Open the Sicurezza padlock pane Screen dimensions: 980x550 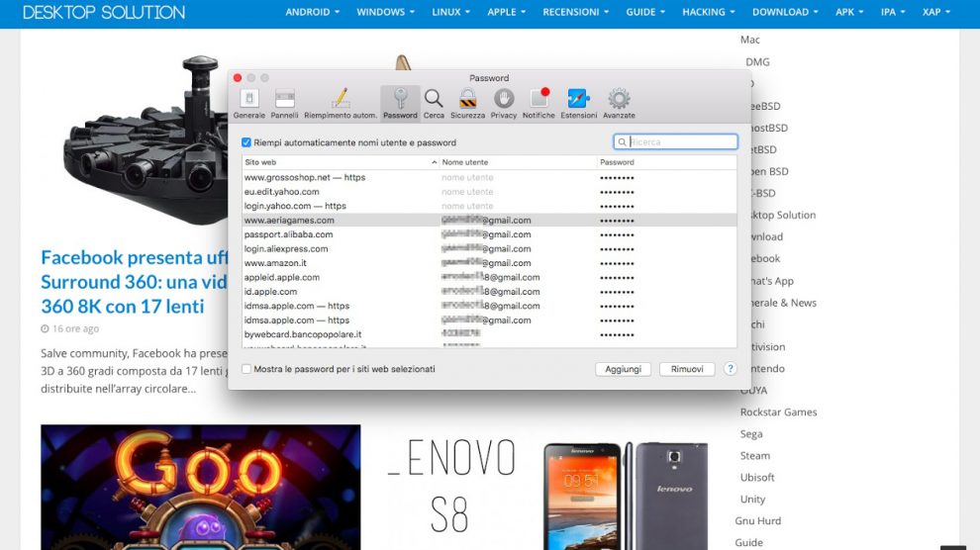coord(467,102)
